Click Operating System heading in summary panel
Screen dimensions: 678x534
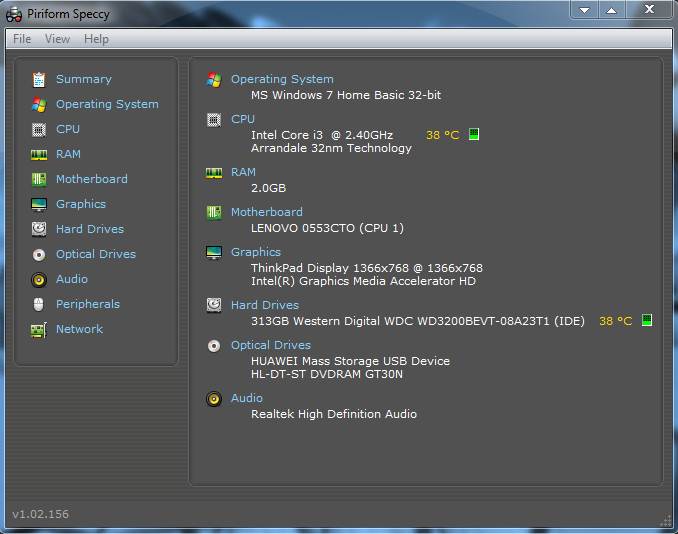pyautogui.click(x=282, y=79)
